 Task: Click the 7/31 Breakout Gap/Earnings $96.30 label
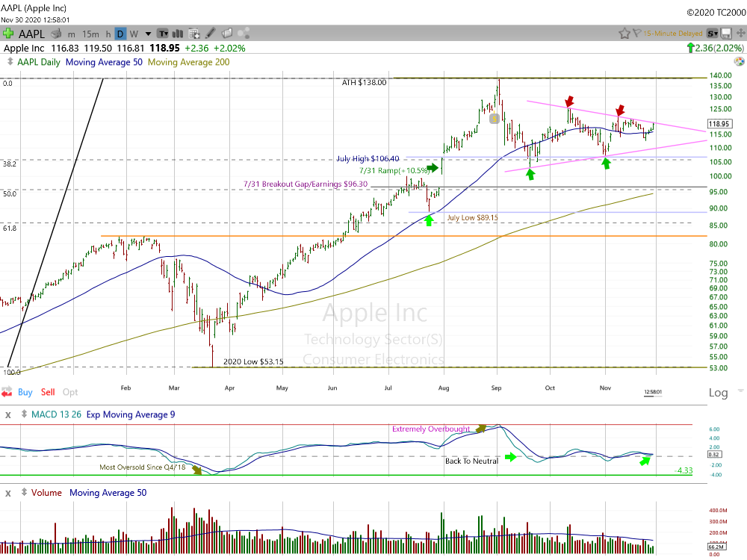306,184
